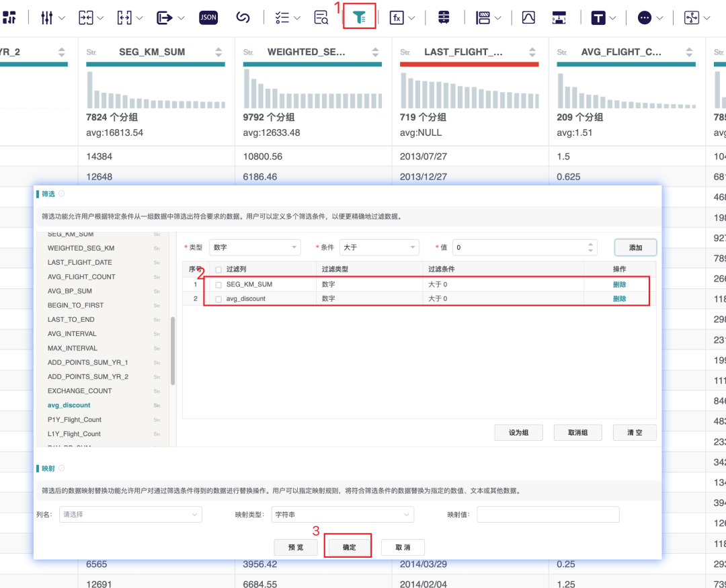Click cell 14384 in SEG_KM_SUM column
Screen dimensions: 726x588
pos(99,157)
